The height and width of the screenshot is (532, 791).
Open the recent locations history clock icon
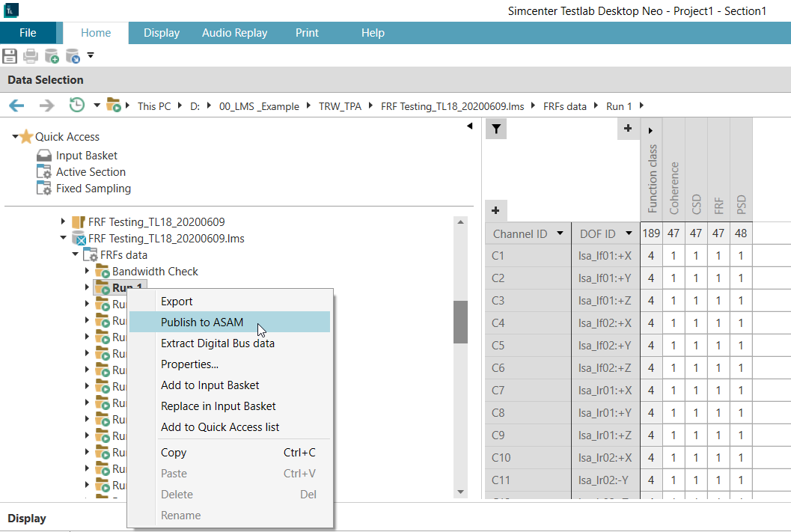point(76,106)
